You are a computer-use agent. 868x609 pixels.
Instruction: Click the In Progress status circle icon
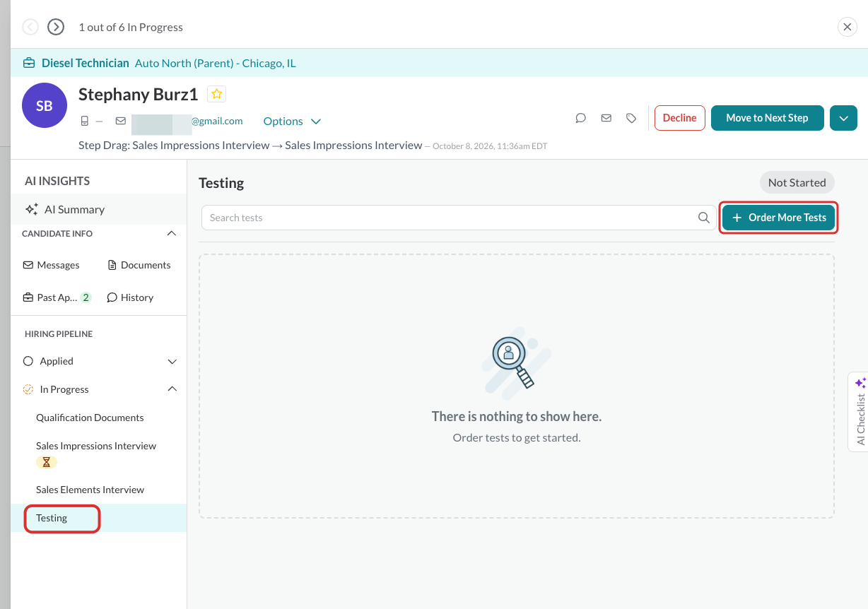[x=28, y=389]
